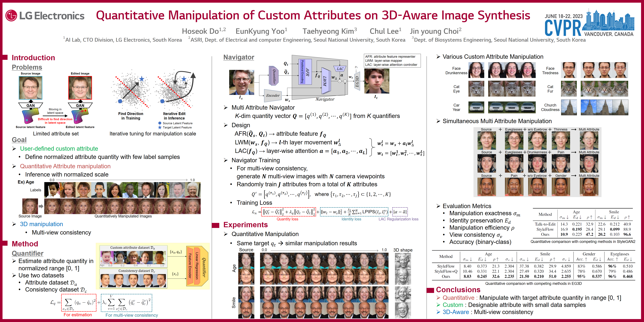The height and width of the screenshot is (322, 644).
Task: Click arrow bullet beside Quantitative Manipulation
Action: [x=226, y=234]
